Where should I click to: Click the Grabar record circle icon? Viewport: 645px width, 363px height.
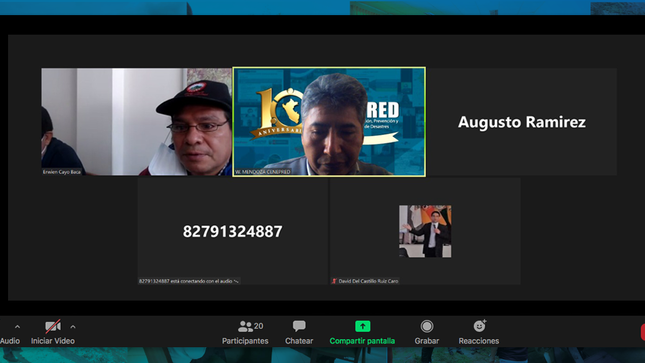[x=427, y=326]
